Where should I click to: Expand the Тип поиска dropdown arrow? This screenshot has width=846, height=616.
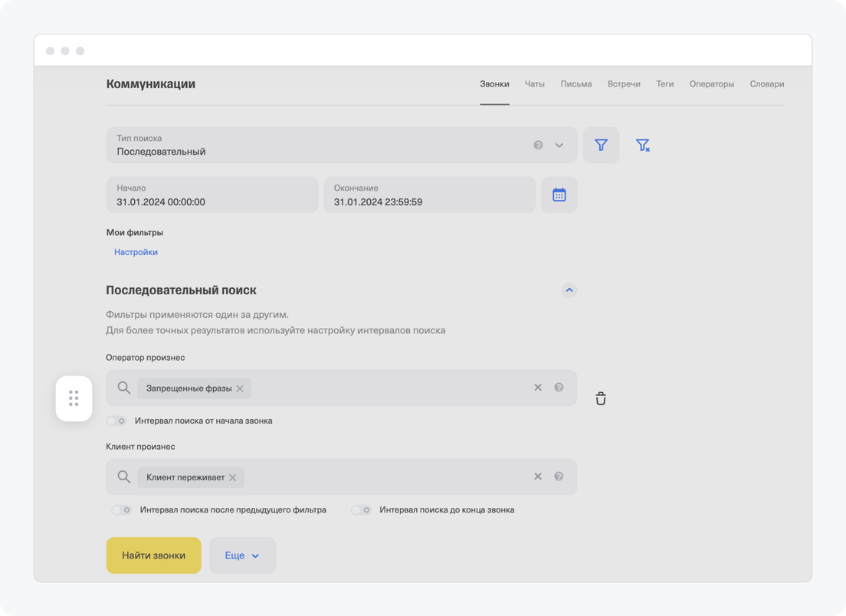tap(559, 145)
